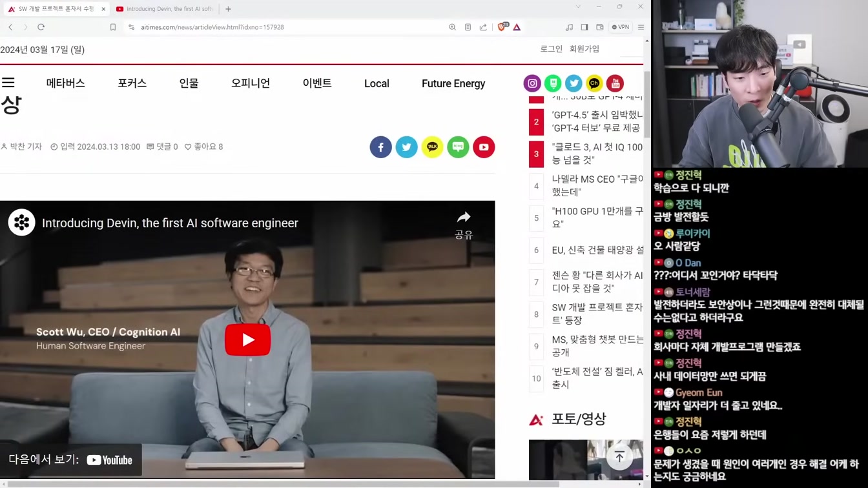Open the 포커스 menu item
868x488 pixels.
click(x=132, y=83)
